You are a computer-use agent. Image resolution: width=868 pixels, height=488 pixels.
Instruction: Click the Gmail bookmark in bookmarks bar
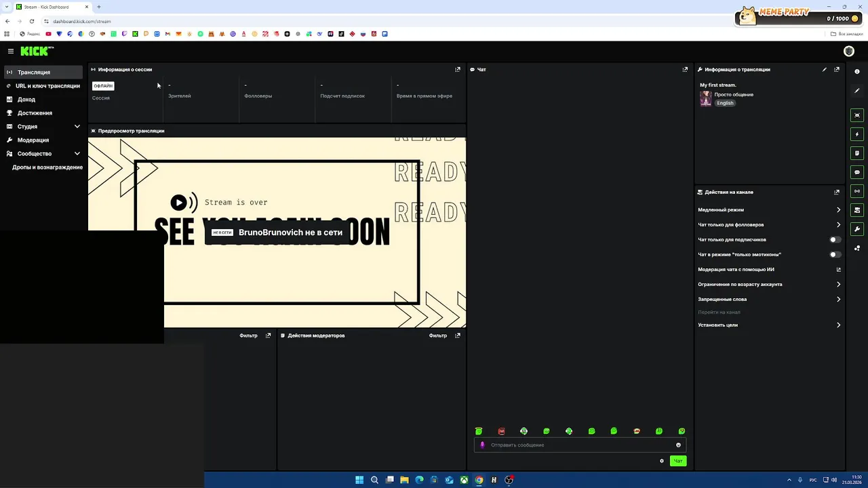pos(167,34)
